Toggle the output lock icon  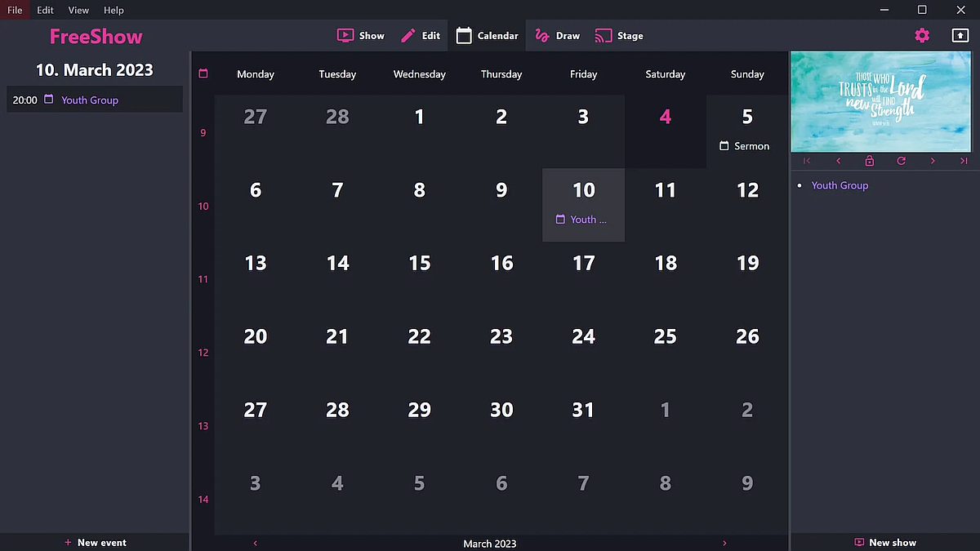(869, 161)
